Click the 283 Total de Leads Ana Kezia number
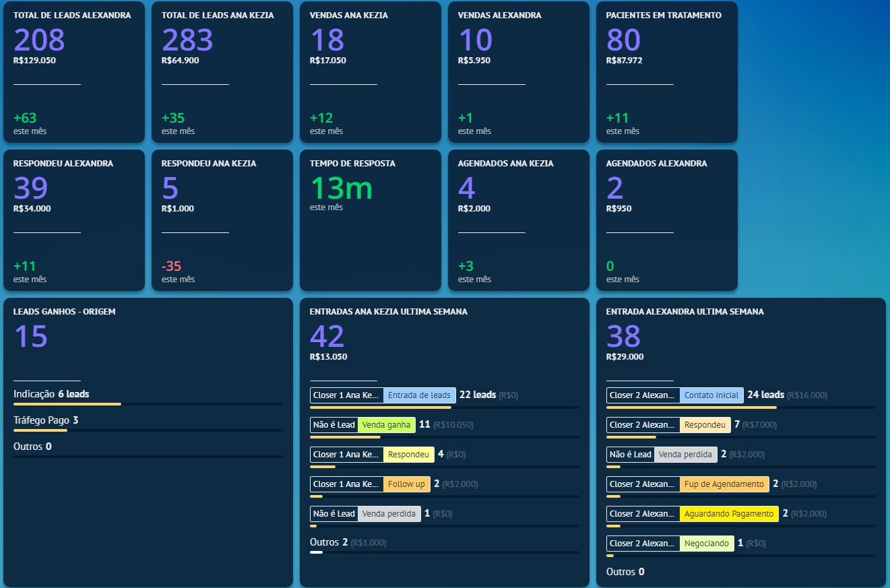This screenshot has height=588, width=890. pos(187,40)
